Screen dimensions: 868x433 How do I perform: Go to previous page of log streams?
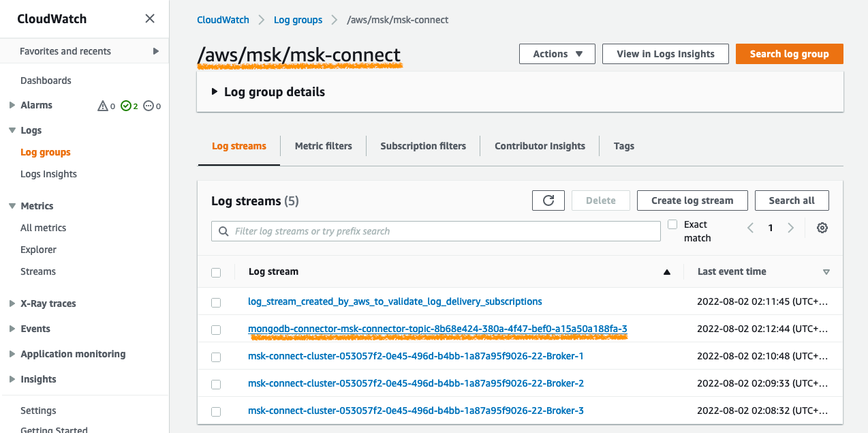[x=750, y=228]
